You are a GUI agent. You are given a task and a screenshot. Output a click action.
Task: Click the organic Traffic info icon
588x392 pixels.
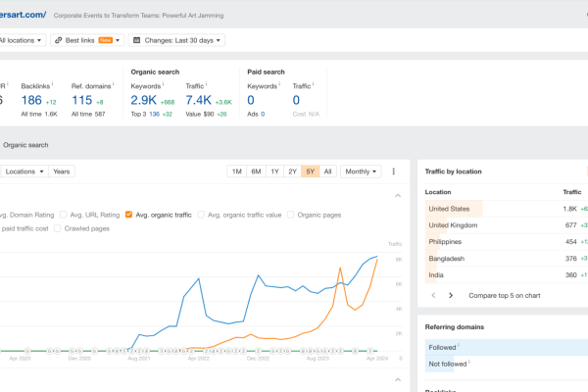tap(206, 84)
